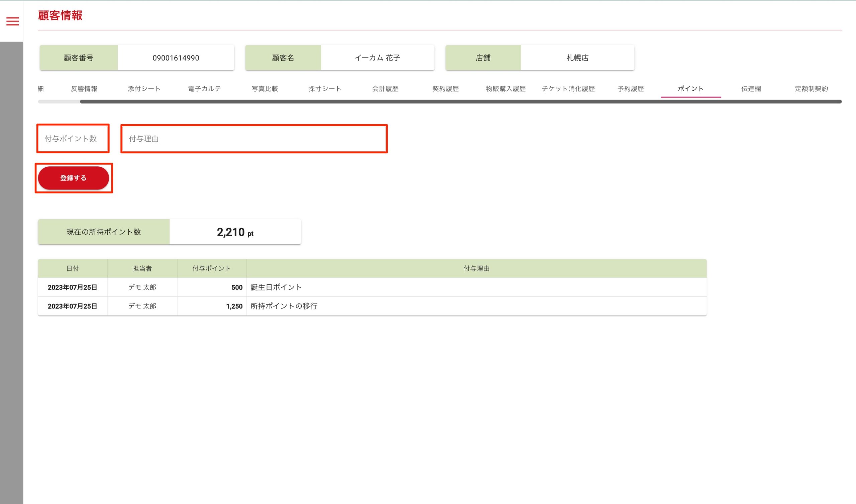Viewport: 856px width, 504px height.
Task: Click the horizontal tab scrollbar
Action: [x=460, y=102]
